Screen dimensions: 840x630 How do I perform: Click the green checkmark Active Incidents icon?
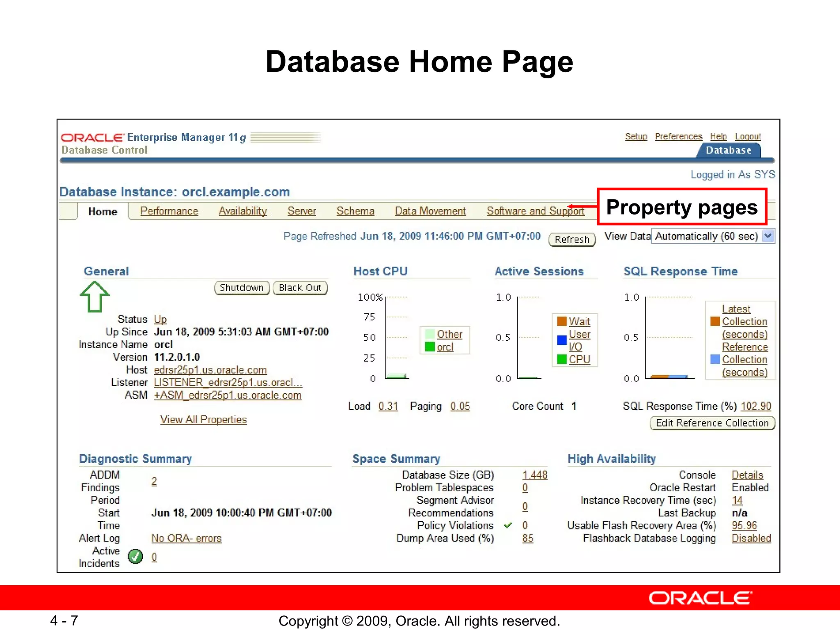[135, 557]
